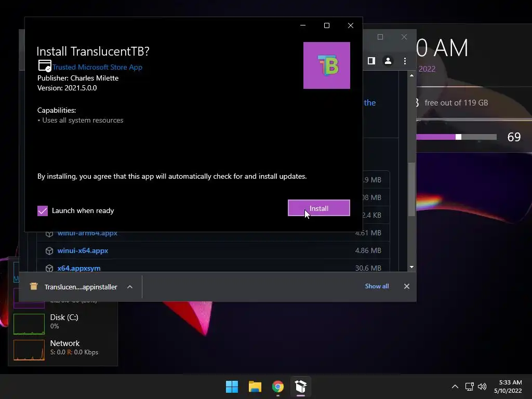Uncheck the Launch when ready checkbox
Screen dimensions: 532x399
43,211
